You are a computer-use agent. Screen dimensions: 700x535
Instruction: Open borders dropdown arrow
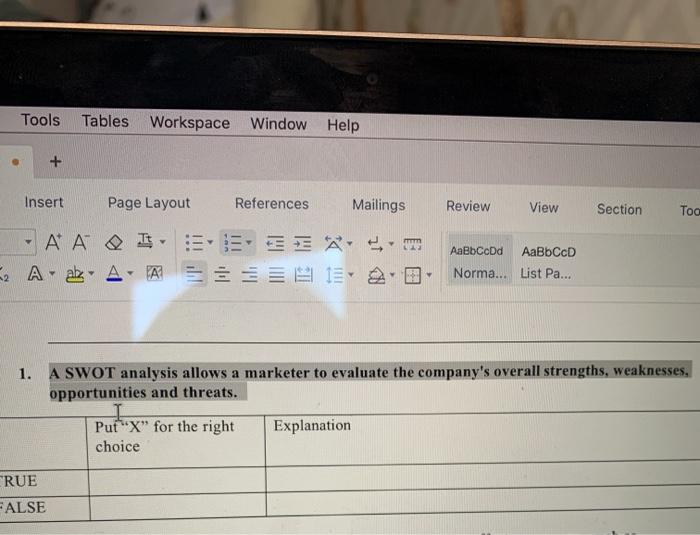pyautogui.click(x=429, y=275)
